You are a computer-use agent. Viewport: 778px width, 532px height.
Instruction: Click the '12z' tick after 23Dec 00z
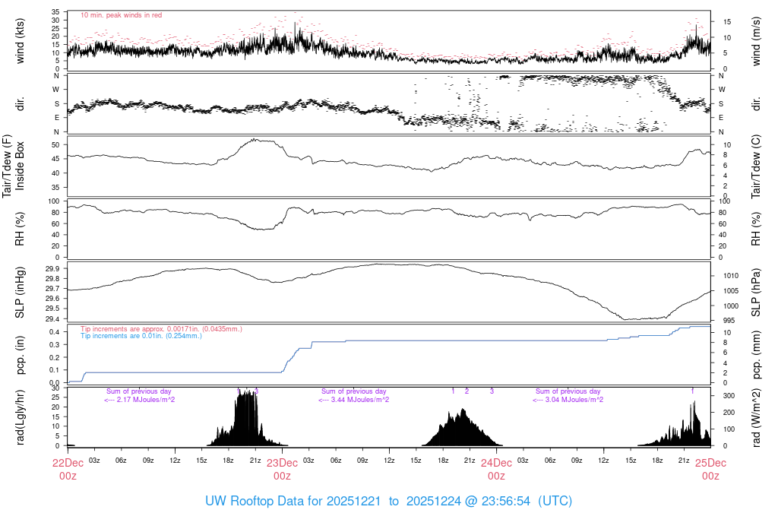coord(390,461)
